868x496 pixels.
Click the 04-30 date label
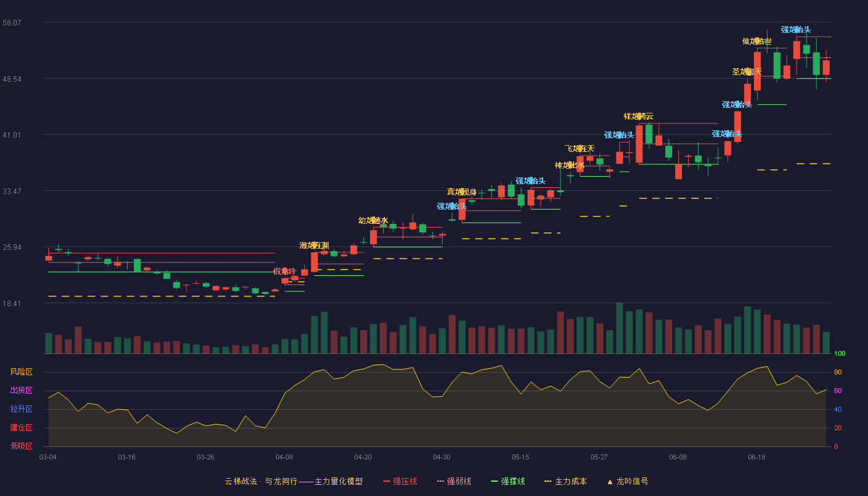click(441, 457)
